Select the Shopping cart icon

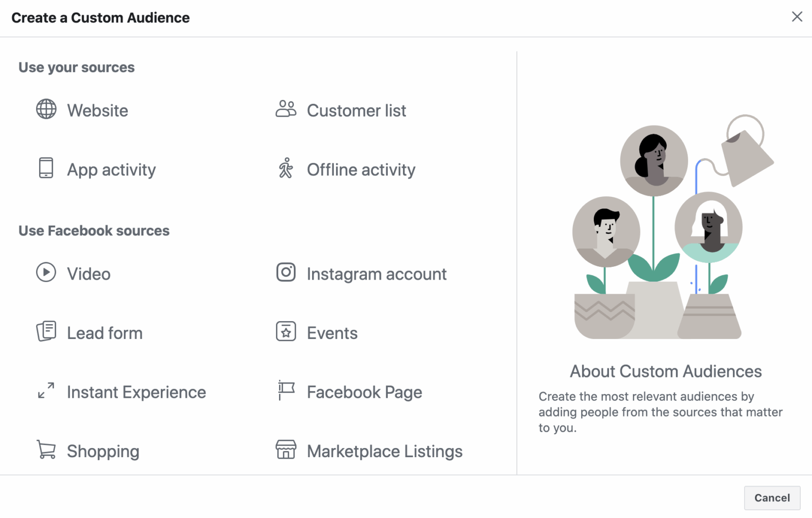(47, 450)
